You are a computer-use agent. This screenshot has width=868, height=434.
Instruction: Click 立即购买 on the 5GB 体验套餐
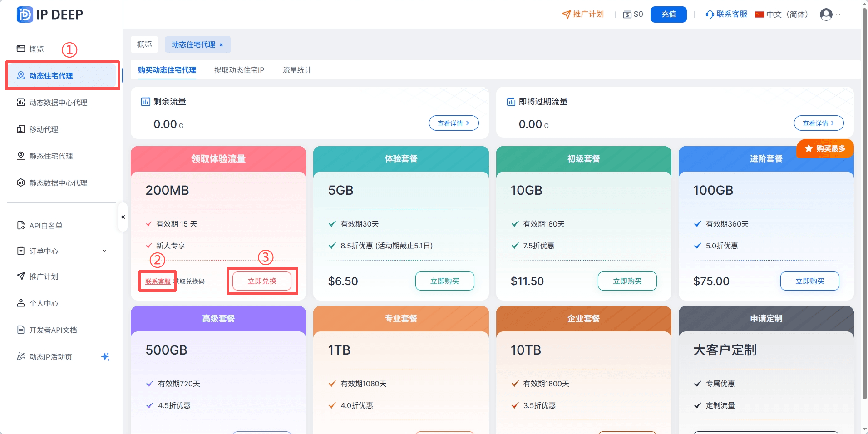[444, 281]
